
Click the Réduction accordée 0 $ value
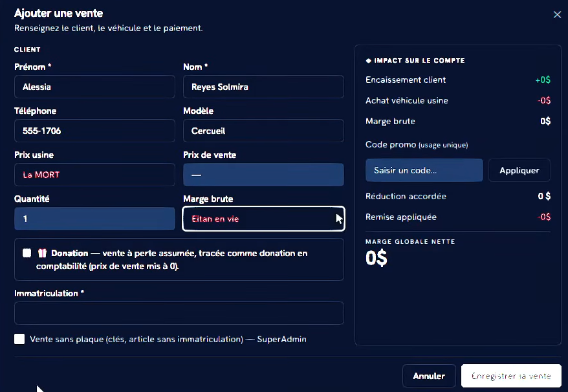544,196
